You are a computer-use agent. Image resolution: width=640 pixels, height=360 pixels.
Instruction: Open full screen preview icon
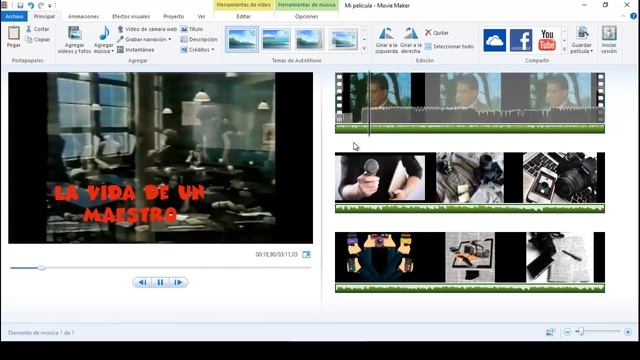click(x=306, y=254)
